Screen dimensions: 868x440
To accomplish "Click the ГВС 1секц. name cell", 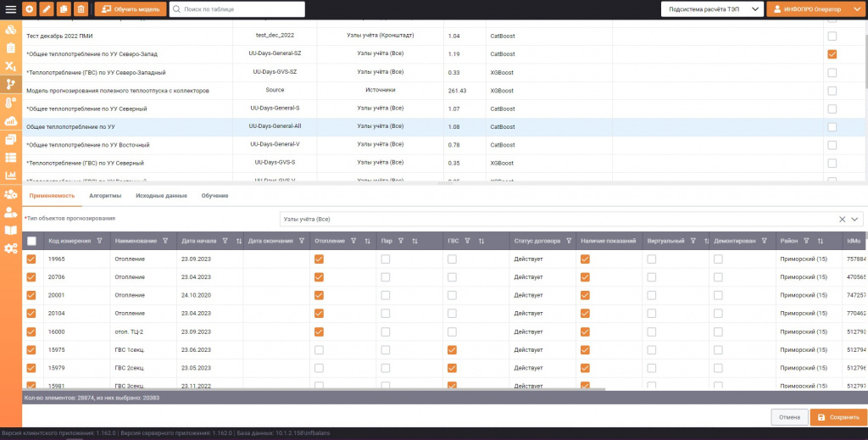I will coord(143,350).
